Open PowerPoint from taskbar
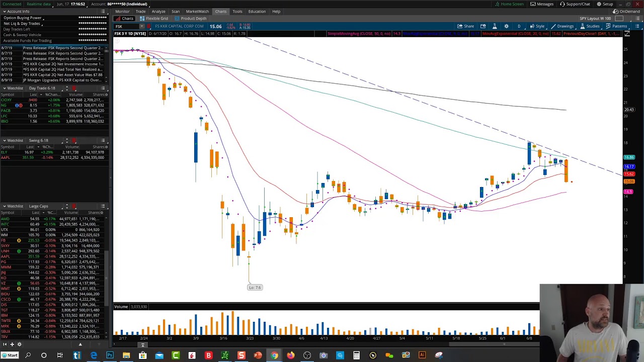 [x=258, y=355]
